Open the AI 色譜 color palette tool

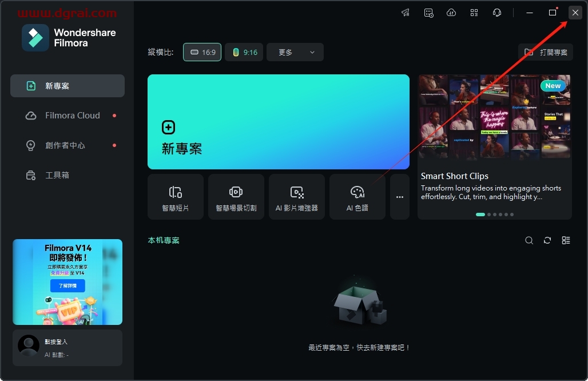point(357,197)
